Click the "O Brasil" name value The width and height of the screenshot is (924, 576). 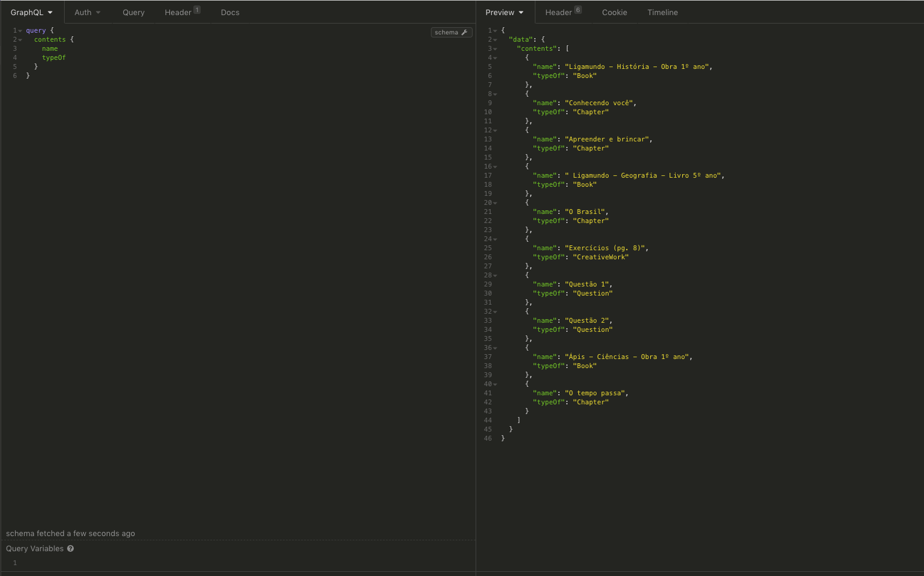point(585,212)
